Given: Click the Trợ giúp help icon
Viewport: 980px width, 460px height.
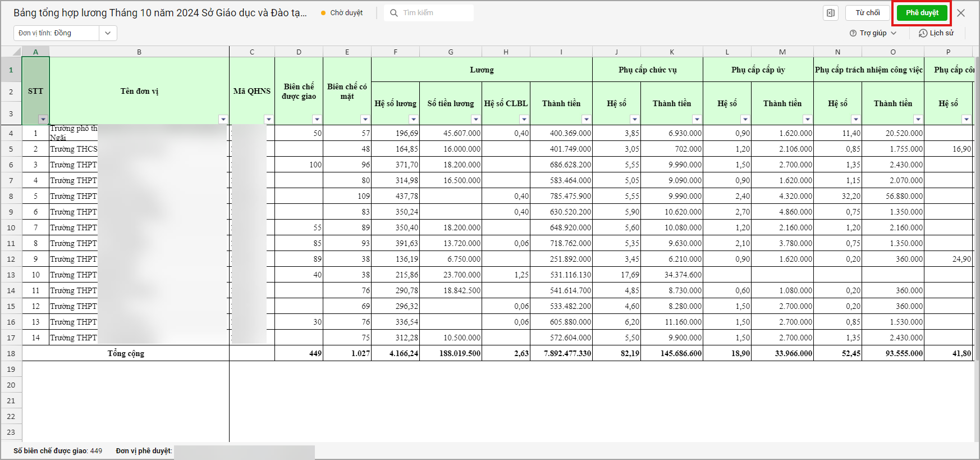Looking at the screenshot, I should [853, 33].
